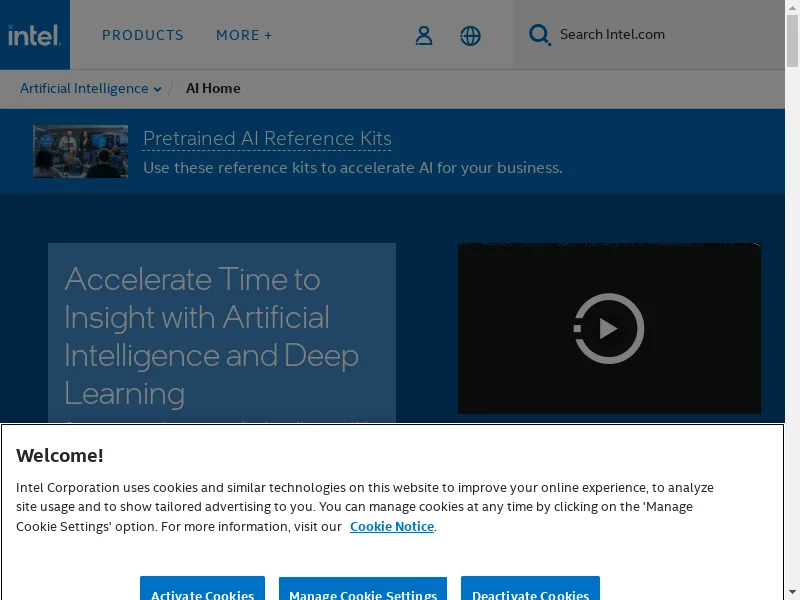Click the Manage Cookie Settings button

(363, 588)
